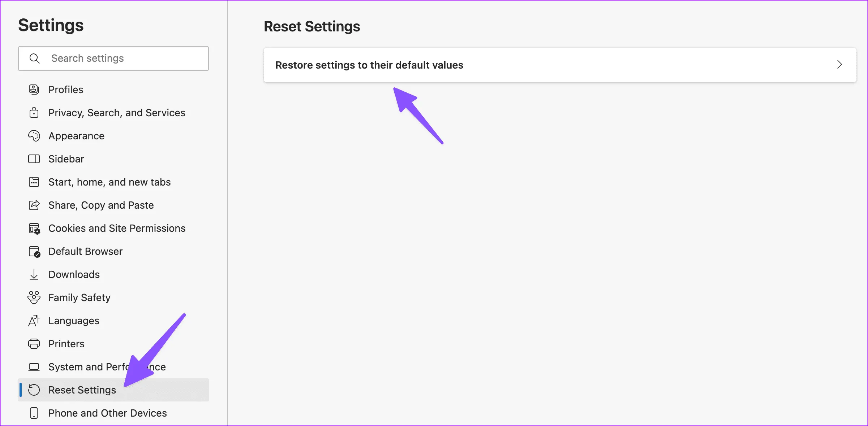Click the chevron on Restore settings row
This screenshot has height=426, width=868.
point(839,65)
